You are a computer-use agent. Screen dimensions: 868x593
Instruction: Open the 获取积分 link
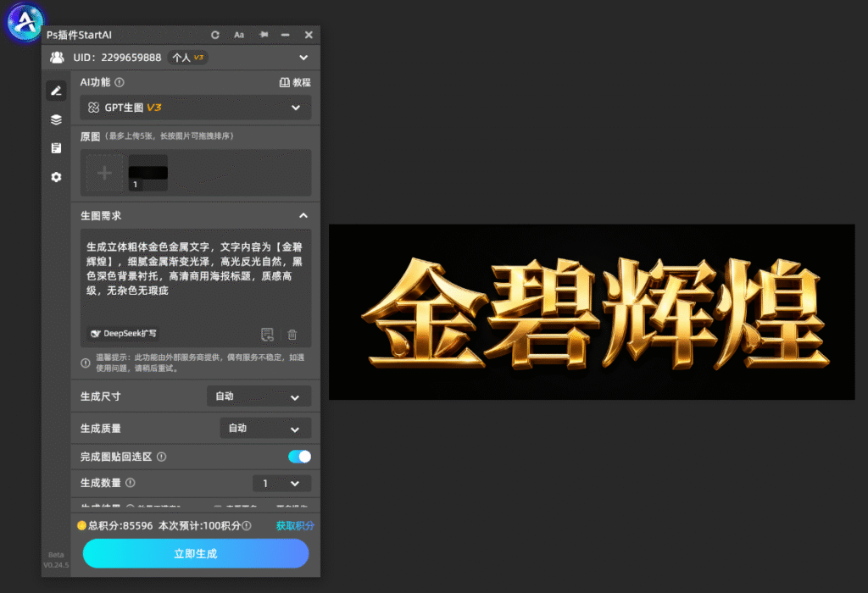coord(295,525)
